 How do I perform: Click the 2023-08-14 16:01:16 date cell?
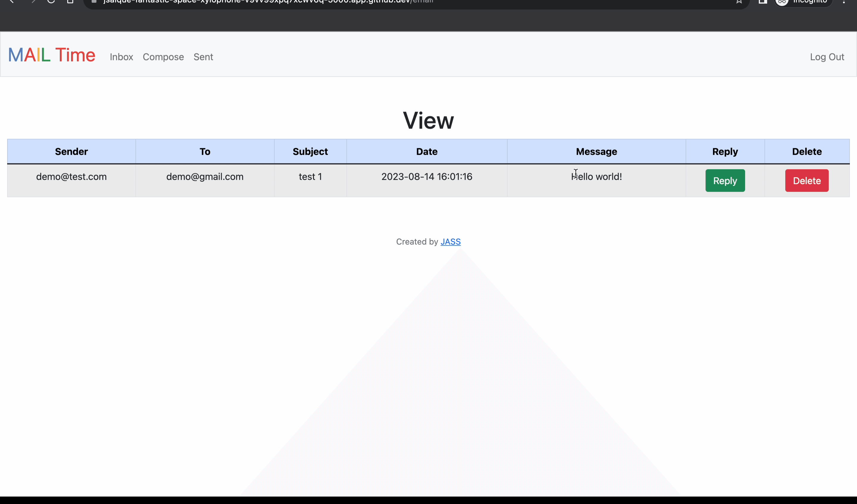426,177
